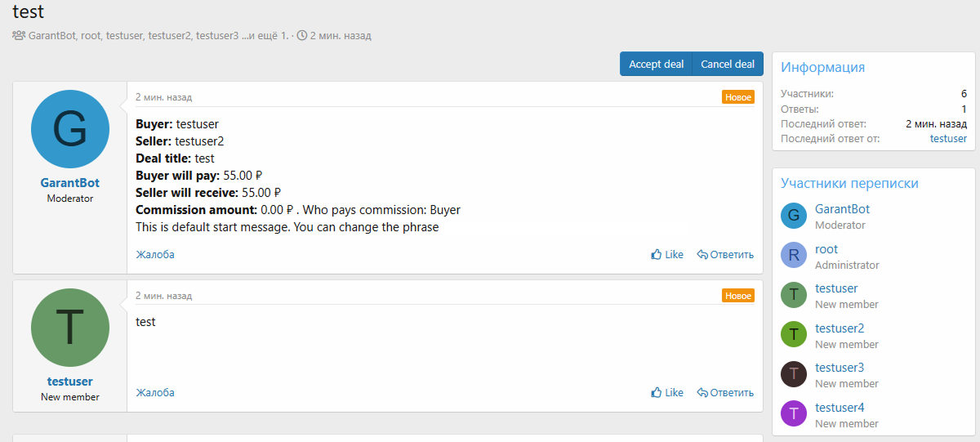Reply to the GarantBot deal message

point(725,255)
